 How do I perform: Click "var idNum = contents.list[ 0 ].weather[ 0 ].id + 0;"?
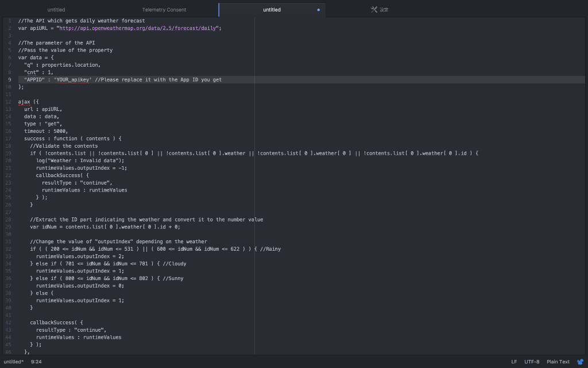click(105, 227)
